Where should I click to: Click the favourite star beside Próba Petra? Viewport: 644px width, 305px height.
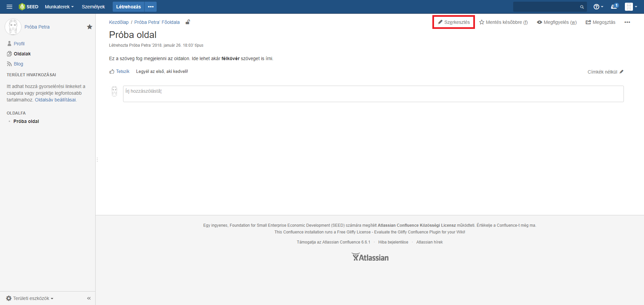90,27
